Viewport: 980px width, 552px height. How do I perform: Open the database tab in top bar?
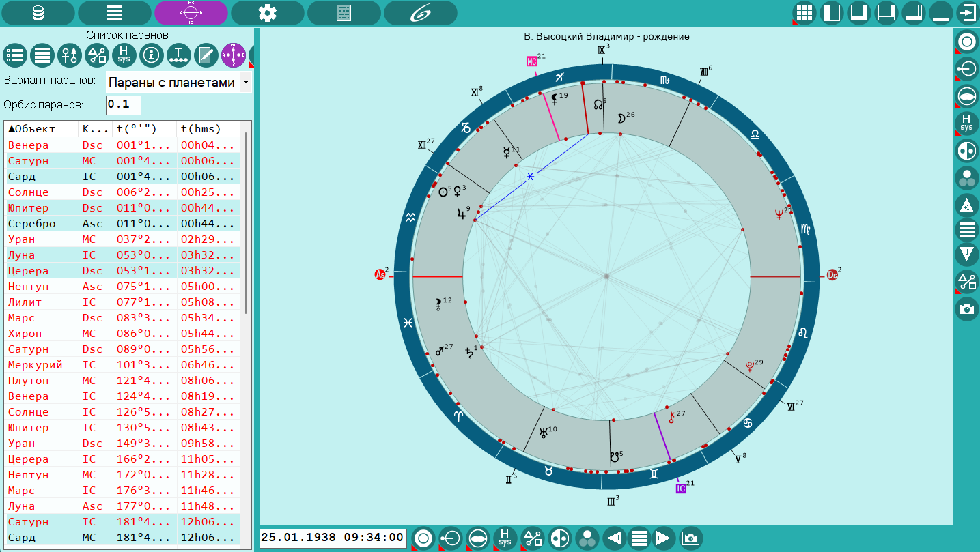(38, 13)
